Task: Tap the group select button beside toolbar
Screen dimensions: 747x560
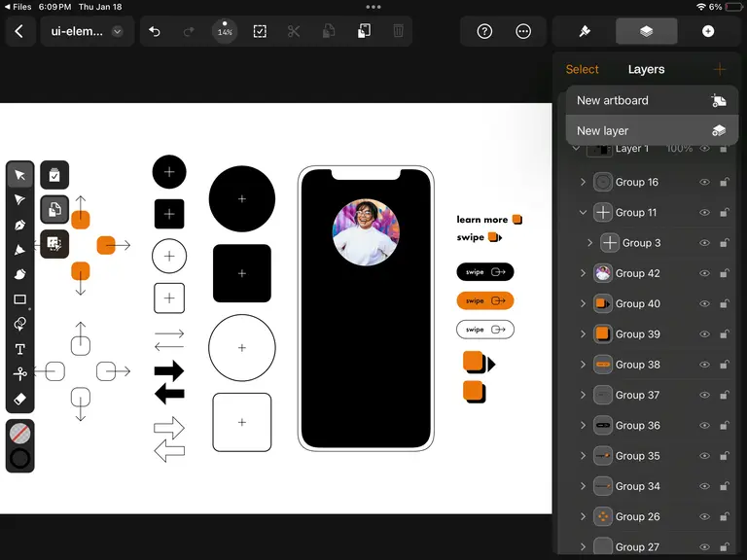Action: [54, 244]
